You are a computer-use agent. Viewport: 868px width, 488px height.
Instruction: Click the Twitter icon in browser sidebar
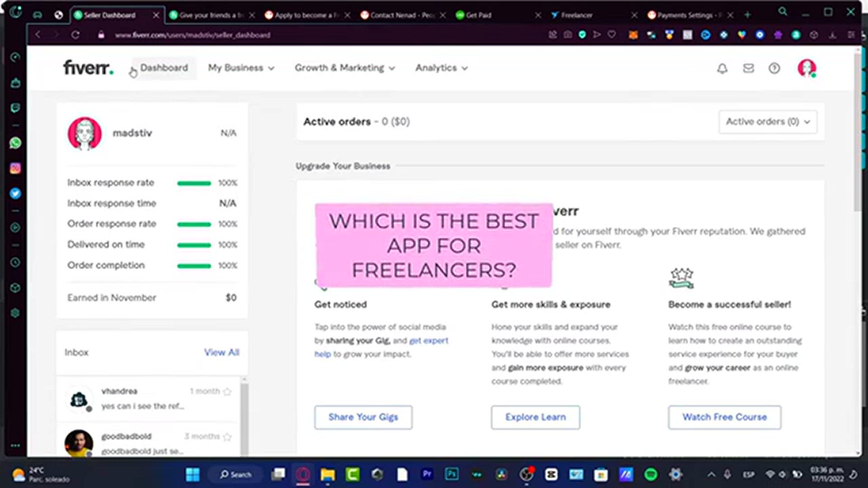coord(15,193)
